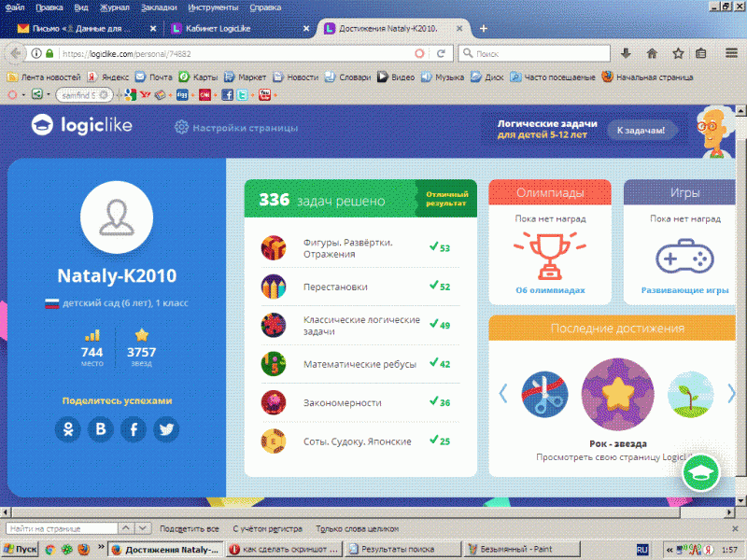The width and height of the screenshot is (747, 560).
Task: Share via Facebook circle icon
Action: click(x=134, y=429)
